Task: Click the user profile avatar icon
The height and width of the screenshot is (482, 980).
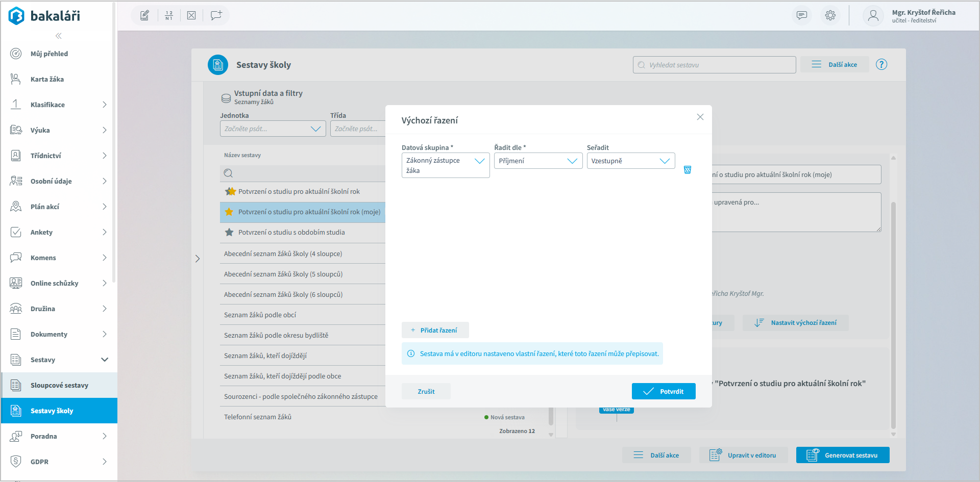Action: point(873,16)
